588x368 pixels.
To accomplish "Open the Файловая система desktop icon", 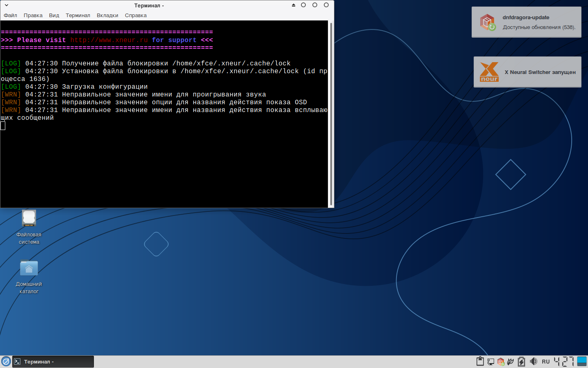I will click(x=29, y=219).
